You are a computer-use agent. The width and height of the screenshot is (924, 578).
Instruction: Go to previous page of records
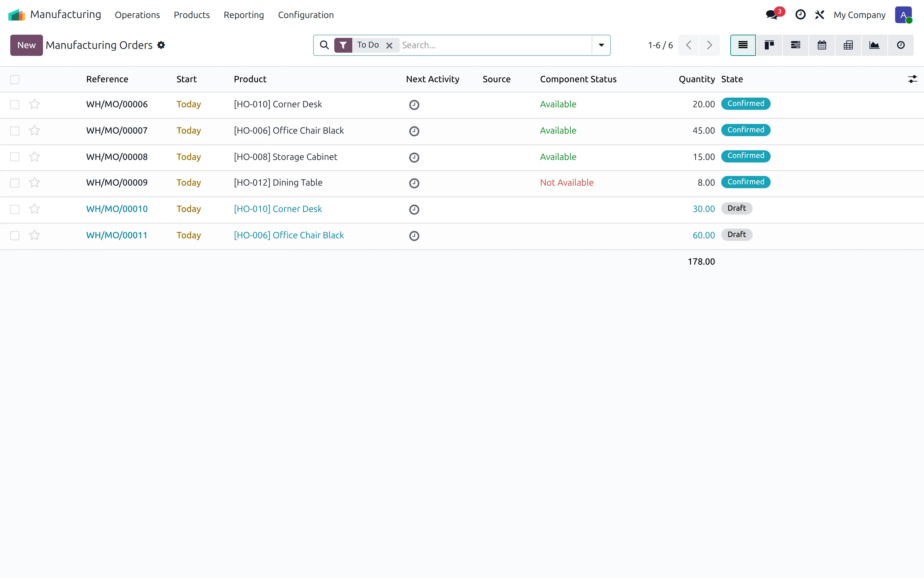(689, 45)
